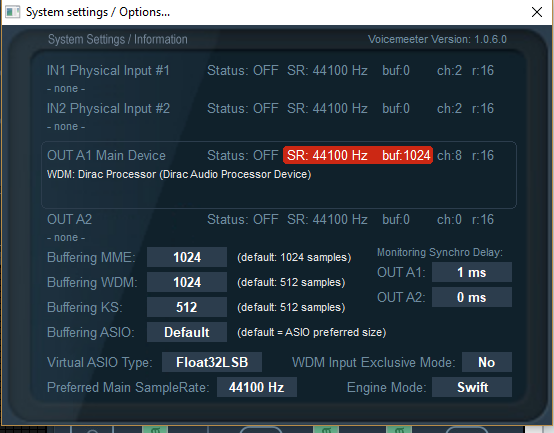Select Buffering ASIO Default field

(187, 332)
